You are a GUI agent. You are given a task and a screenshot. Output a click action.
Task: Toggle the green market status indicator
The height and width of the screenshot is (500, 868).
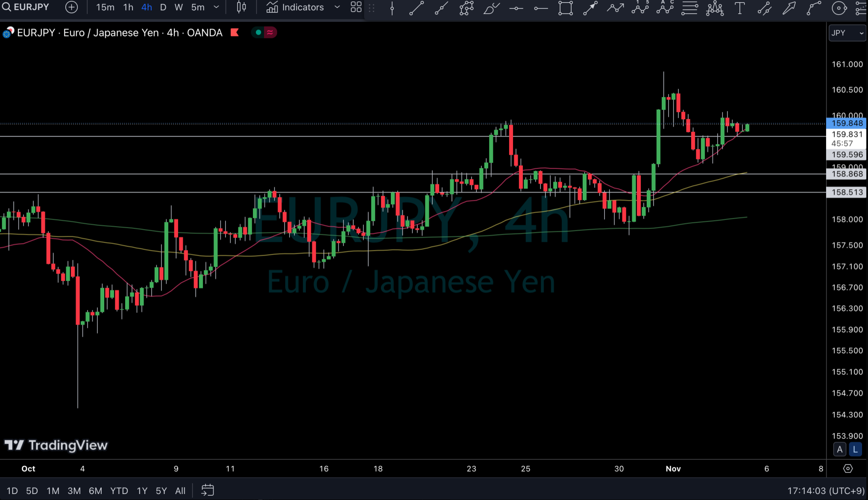pyautogui.click(x=258, y=32)
